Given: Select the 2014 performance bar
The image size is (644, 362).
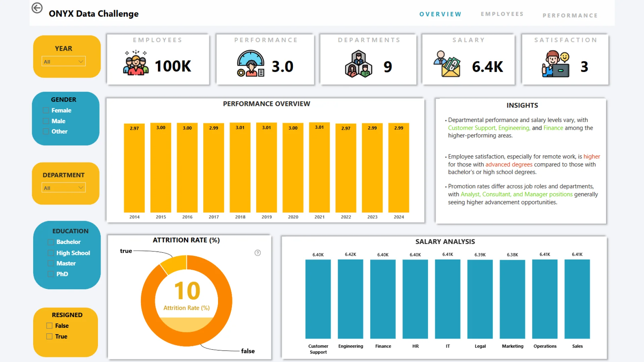Looking at the screenshot, I should [x=134, y=168].
